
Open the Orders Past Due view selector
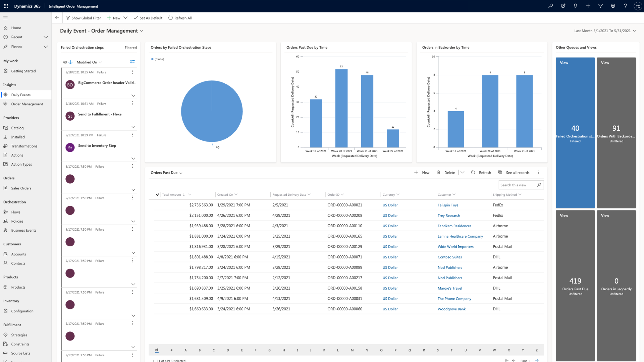click(166, 173)
